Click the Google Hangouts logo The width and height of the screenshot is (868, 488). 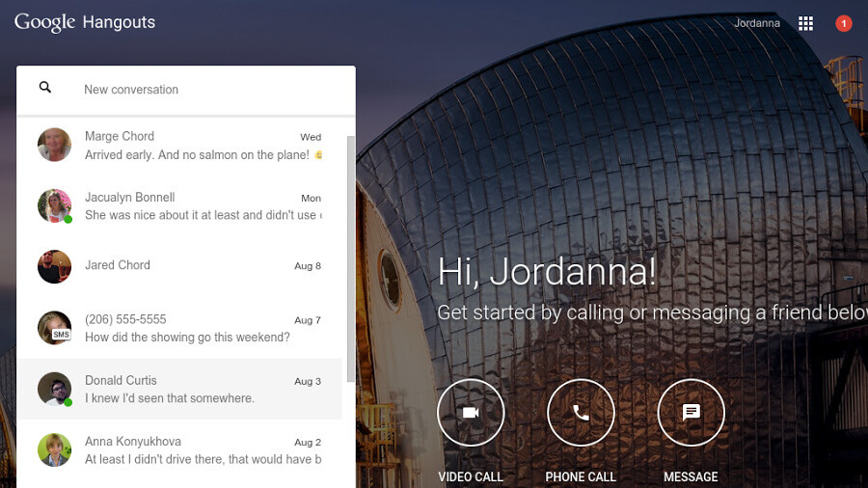(85, 22)
